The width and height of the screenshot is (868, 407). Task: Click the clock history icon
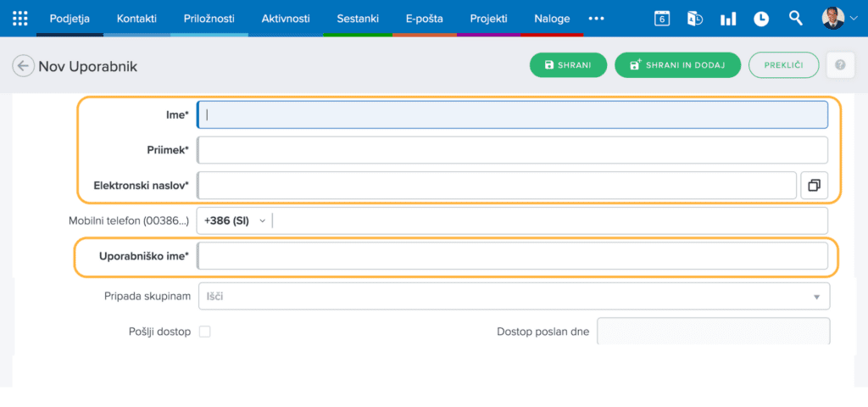[x=761, y=18]
